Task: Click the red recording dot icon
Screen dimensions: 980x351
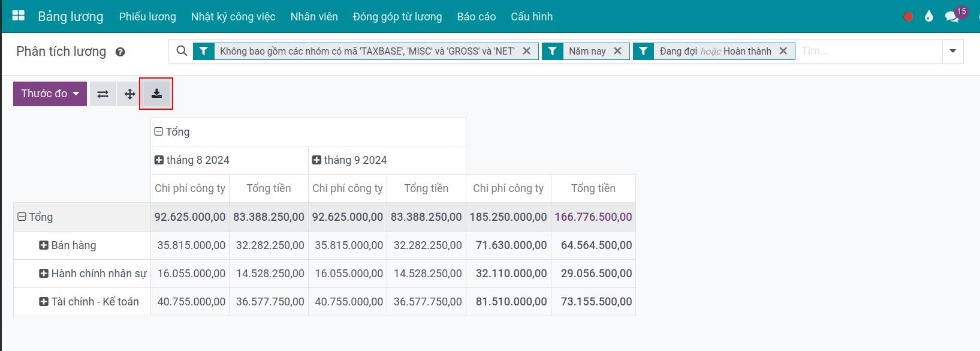Action: point(908,17)
